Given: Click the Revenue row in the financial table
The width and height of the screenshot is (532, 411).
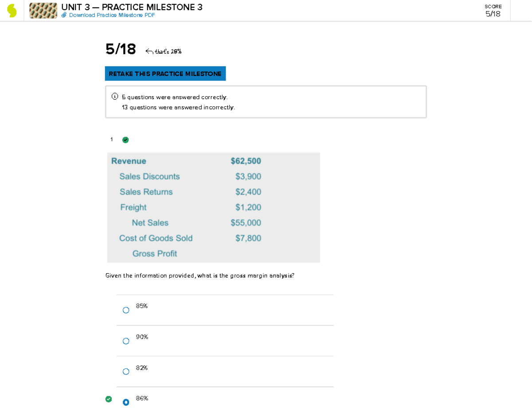Looking at the screenshot, I should [186, 161].
